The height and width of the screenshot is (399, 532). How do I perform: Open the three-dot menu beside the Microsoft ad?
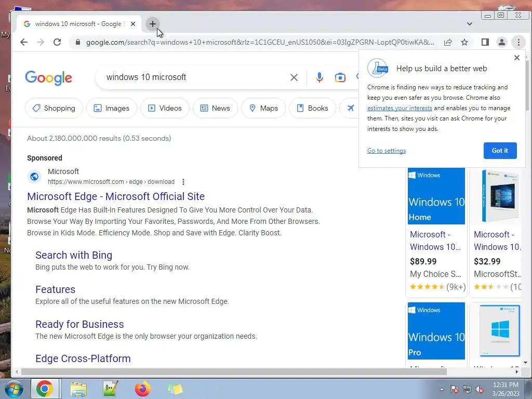click(x=183, y=182)
